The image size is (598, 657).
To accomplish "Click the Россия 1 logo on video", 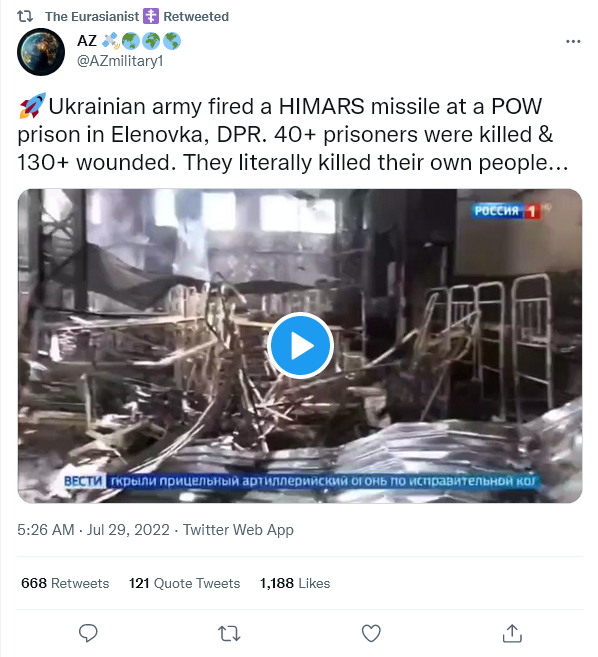I will pos(506,211).
